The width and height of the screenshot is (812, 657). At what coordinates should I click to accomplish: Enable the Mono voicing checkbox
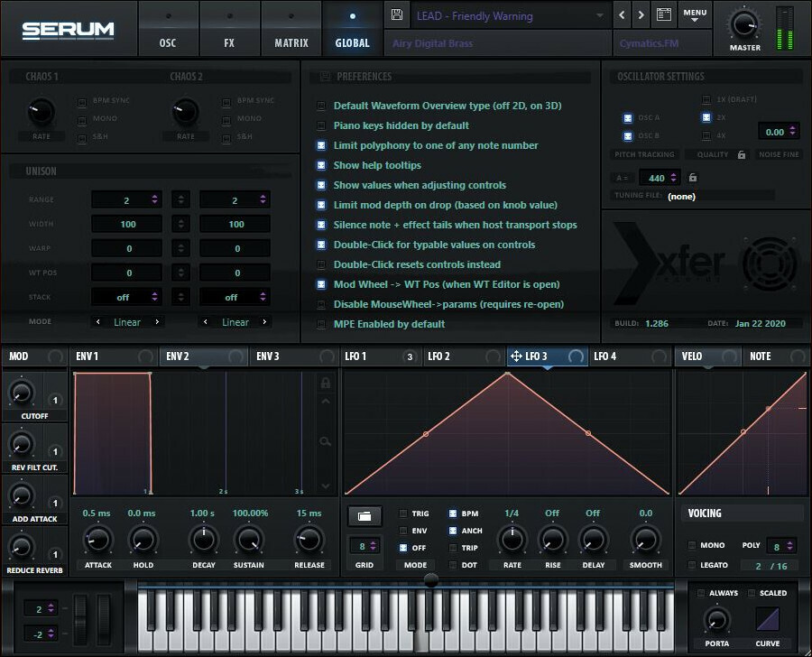[692, 545]
